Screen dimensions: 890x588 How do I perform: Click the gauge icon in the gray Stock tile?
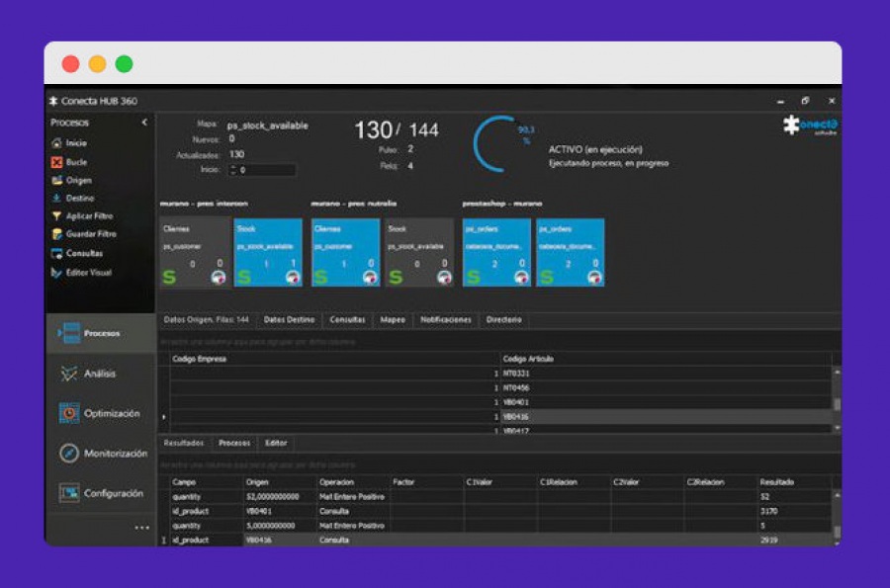coord(444,278)
